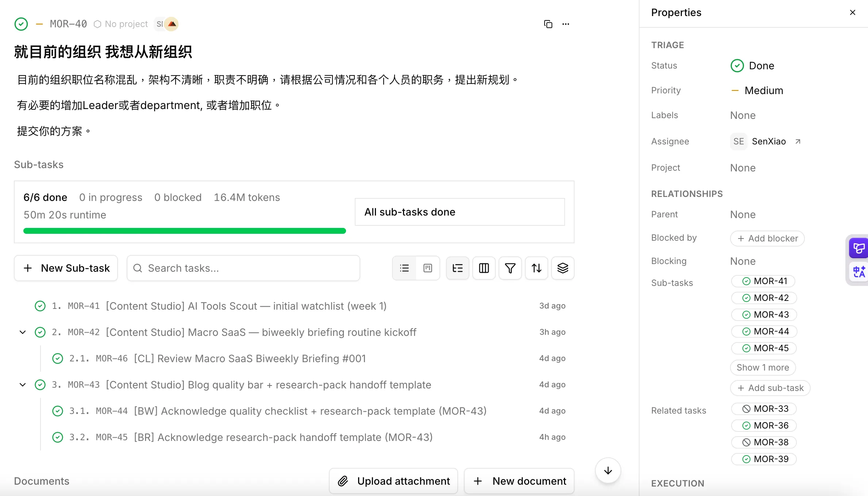Click the copy icon at top right
This screenshot has width=868, height=496.
pyautogui.click(x=548, y=24)
